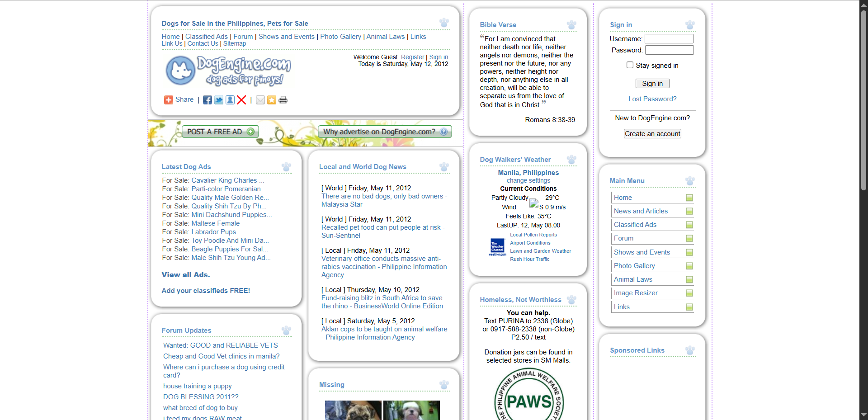Share via the Twitter bird icon
Viewport: 868px width, 420px height.
pos(219,100)
